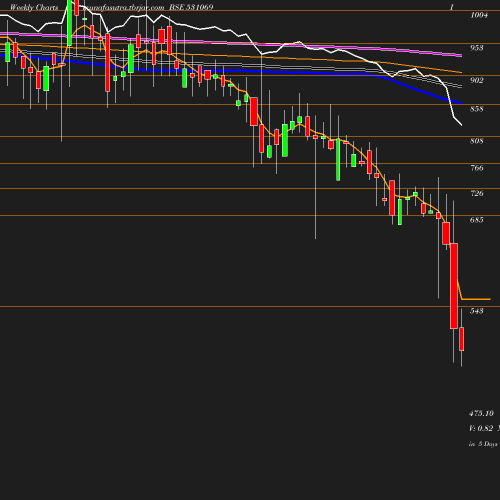Click the 766 price axis label
This screenshot has width=500, height=500.
477,168
